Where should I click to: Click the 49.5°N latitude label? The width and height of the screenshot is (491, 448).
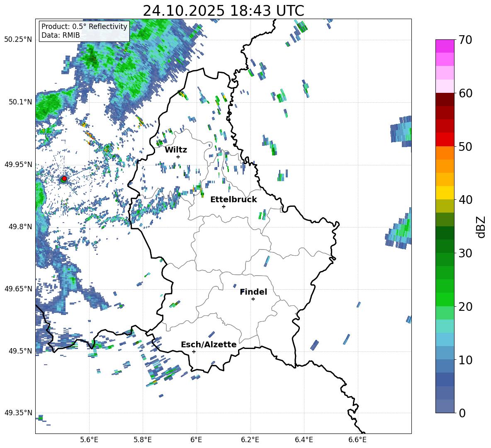(x=20, y=351)
